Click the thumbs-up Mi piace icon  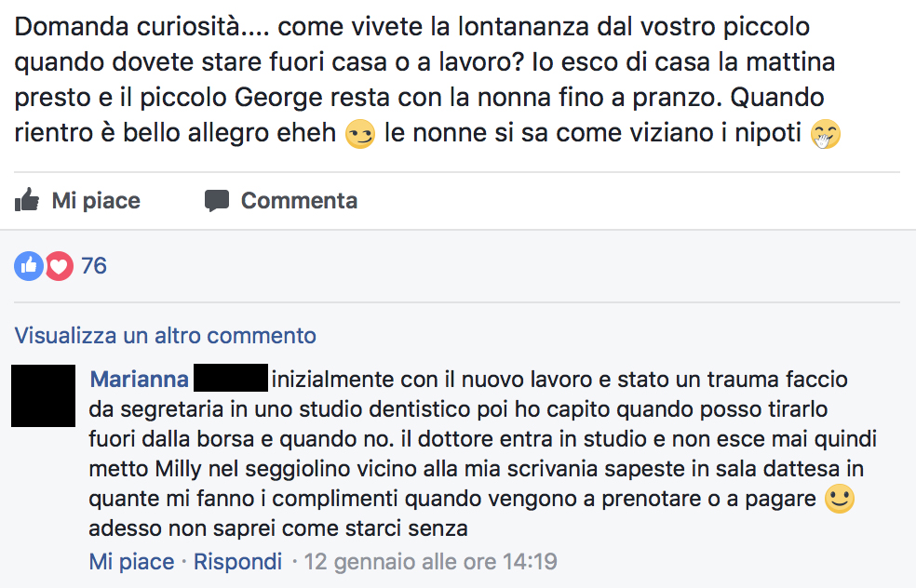[27, 200]
